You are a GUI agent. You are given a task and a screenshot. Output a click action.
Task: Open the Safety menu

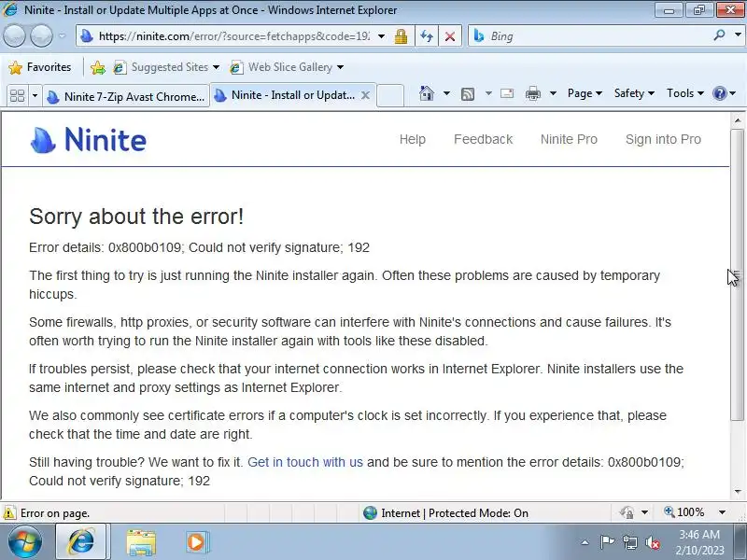click(x=634, y=93)
